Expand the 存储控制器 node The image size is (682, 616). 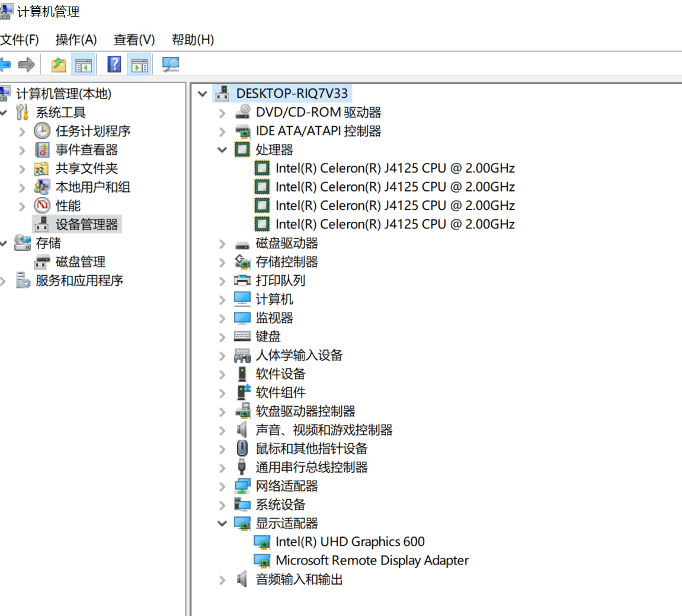coord(222,262)
